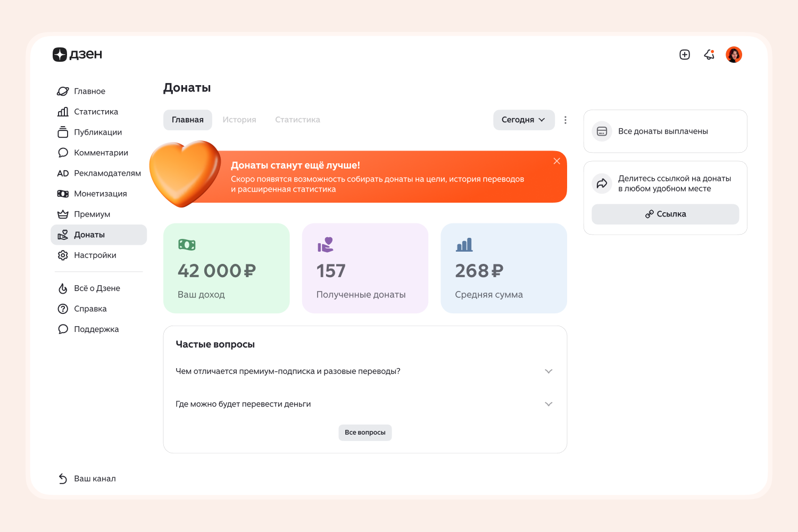The height and width of the screenshot is (532, 798).
Task: Open the Сегодня period dropdown
Action: click(523, 120)
